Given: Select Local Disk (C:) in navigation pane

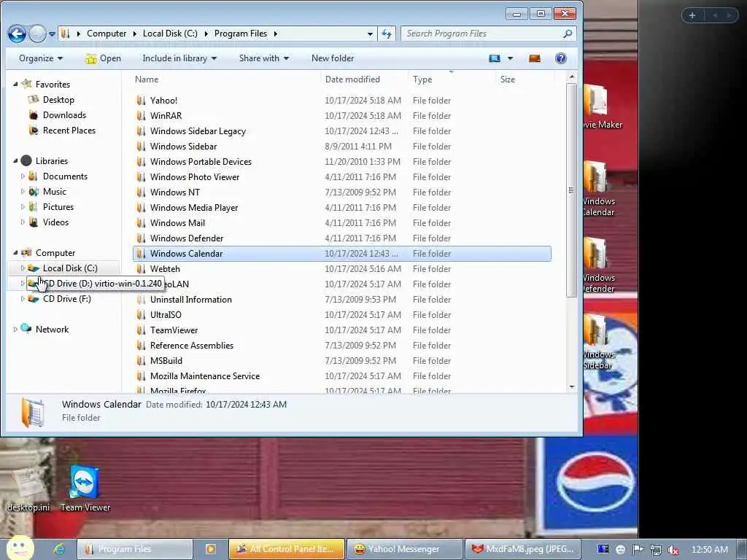Looking at the screenshot, I should click(70, 268).
